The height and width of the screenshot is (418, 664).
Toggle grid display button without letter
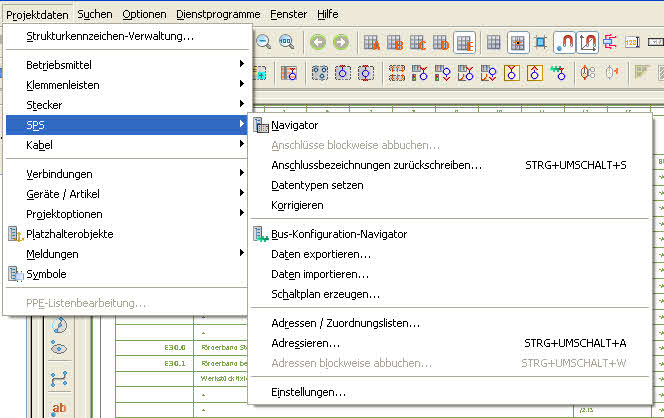493,42
